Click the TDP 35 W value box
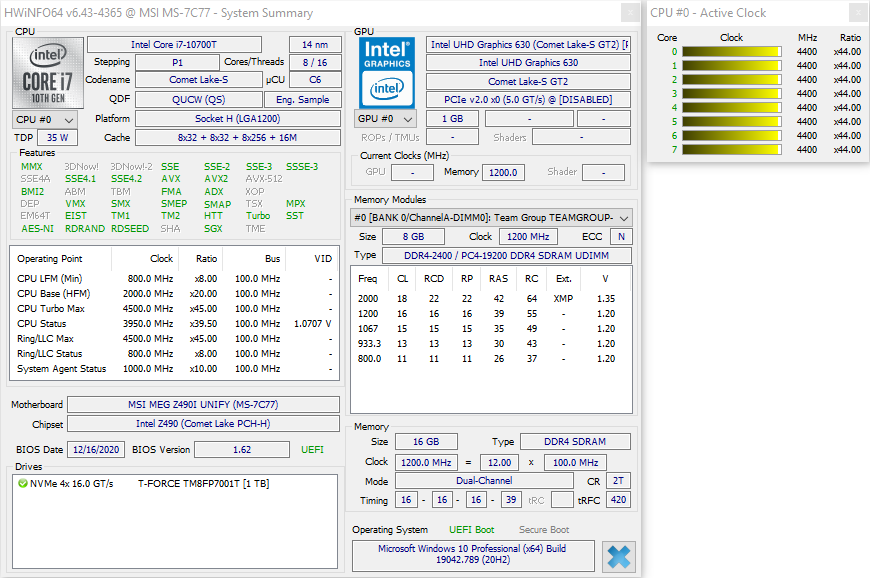Image resolution: width=870 pixels, height=578 pixels. (x=57, y=138)
